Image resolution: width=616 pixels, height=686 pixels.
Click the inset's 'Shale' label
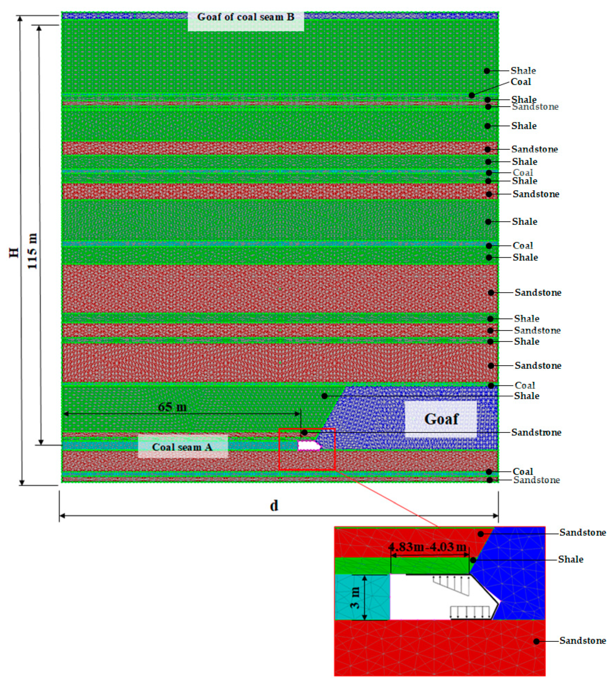pos(571,559)
